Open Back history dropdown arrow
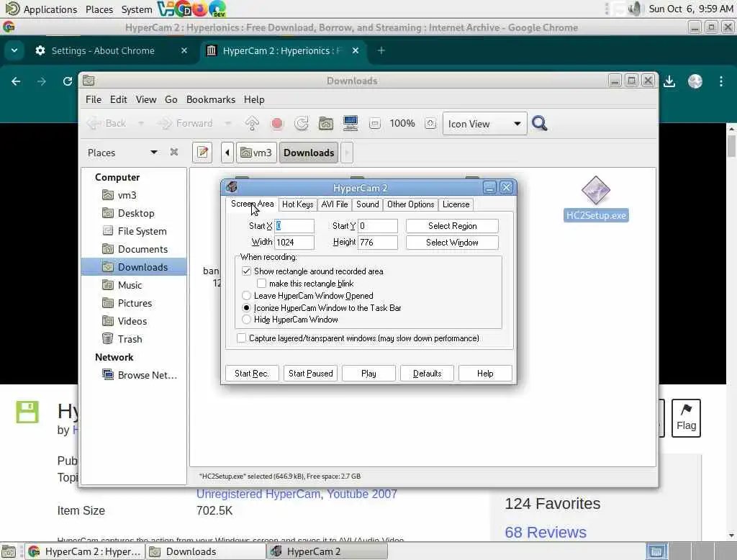 pyautogui.click(x=140, y=123)
